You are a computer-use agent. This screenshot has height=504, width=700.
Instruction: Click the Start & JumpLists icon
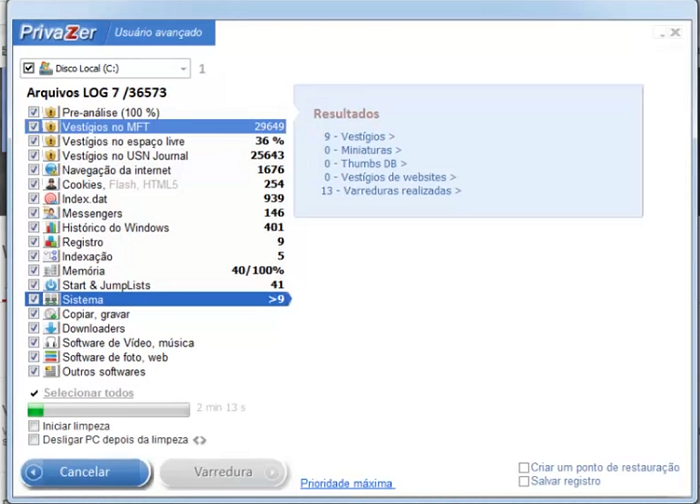point(51,285)
